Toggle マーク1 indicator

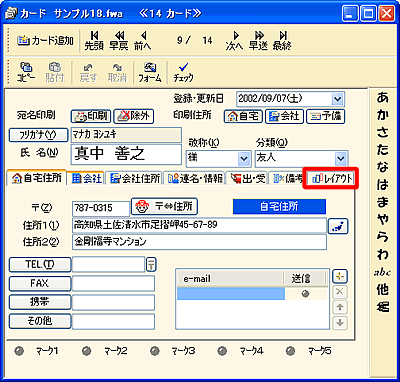pos(19,351)
